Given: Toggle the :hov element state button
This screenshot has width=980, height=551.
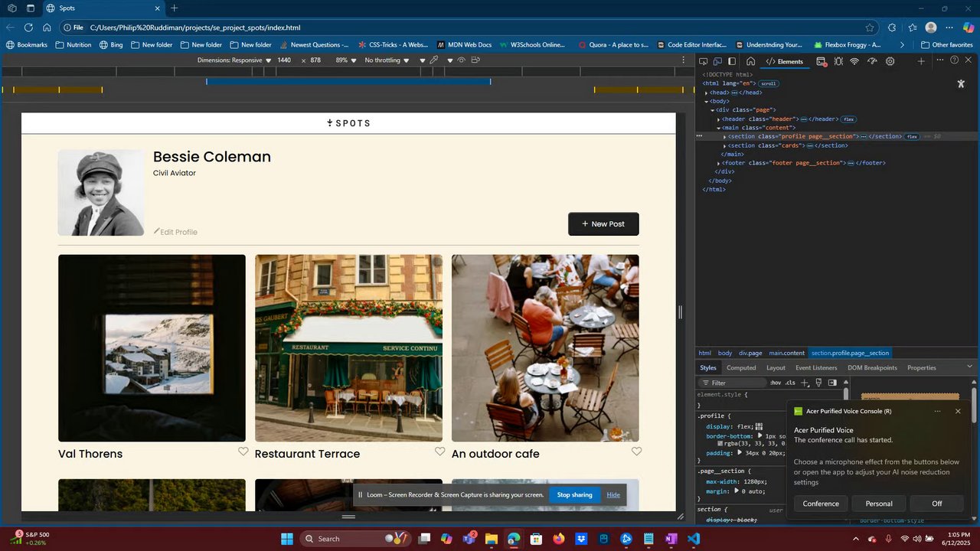Looking at the screenshot, I should click(x=776, y=383).
